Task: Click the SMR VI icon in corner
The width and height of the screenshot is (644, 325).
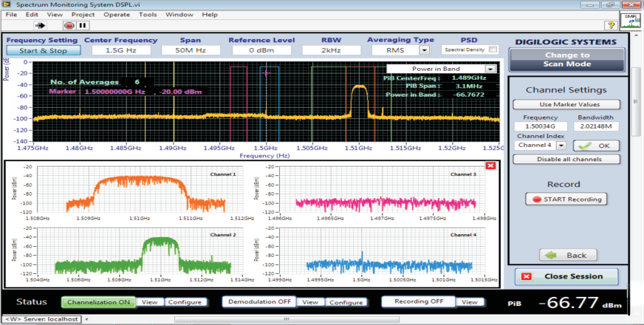Action: tap(630, 21)
